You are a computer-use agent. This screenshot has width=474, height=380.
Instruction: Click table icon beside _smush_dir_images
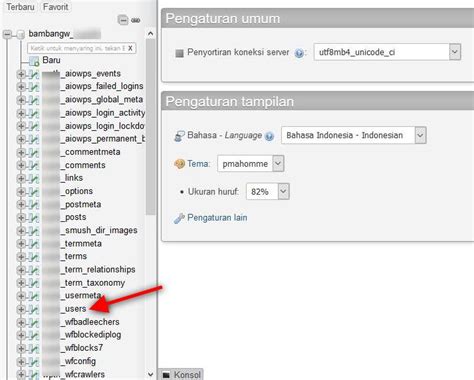pos(33,231)
